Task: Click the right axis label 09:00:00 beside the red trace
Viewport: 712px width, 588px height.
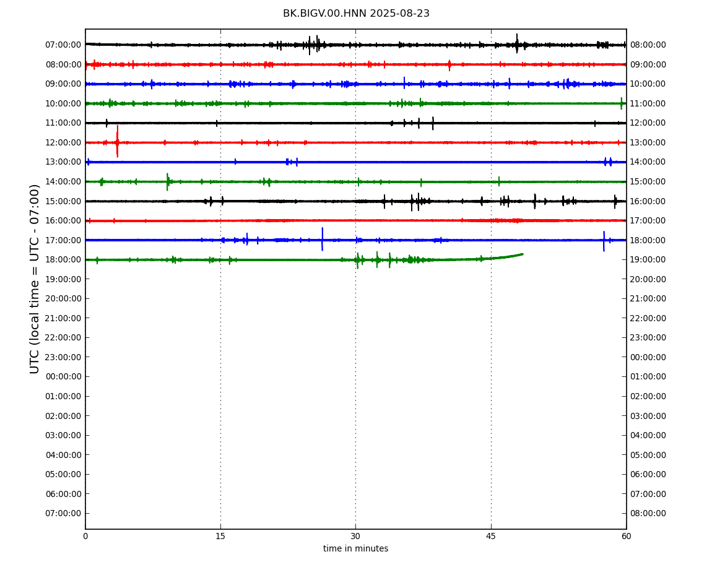Action: [648, 64]
